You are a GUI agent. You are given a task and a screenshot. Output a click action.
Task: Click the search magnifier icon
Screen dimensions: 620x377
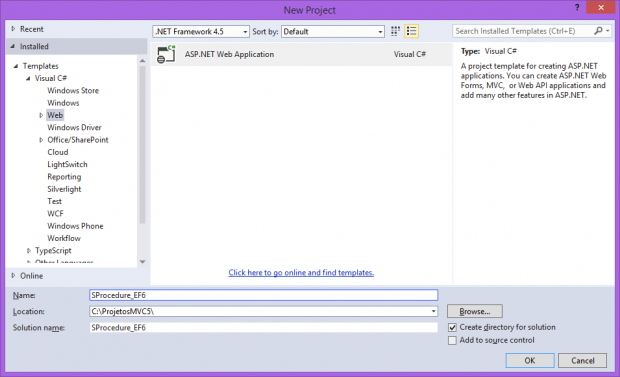(598, 31)
